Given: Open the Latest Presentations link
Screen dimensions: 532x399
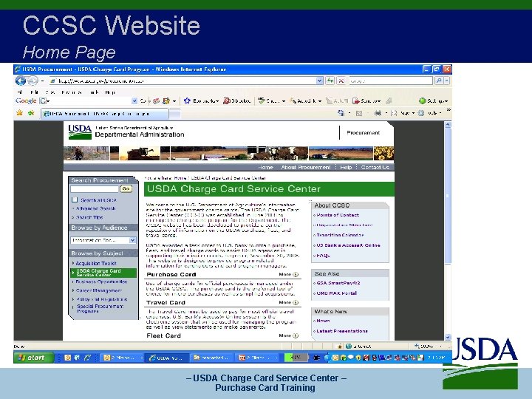Looking at the screenshot, I should (342, 331).
